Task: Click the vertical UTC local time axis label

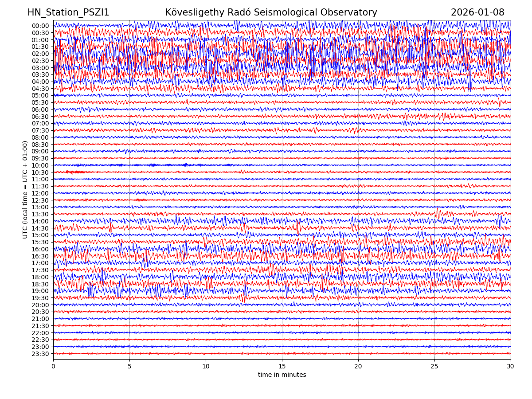Action: [25, 190]
